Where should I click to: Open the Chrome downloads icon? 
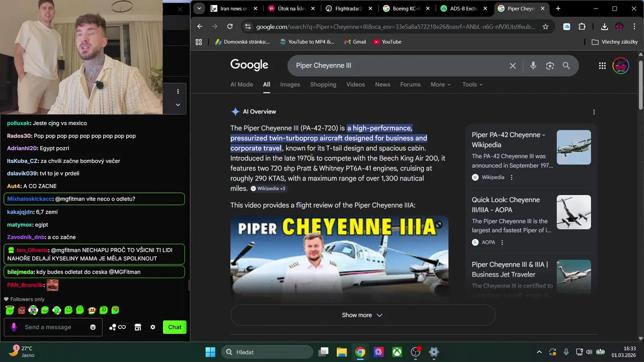(604, 27)
